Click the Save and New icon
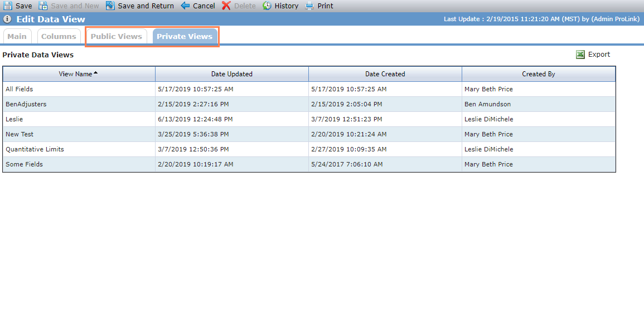This screenshot has width=644, height=314. (43, 6)
